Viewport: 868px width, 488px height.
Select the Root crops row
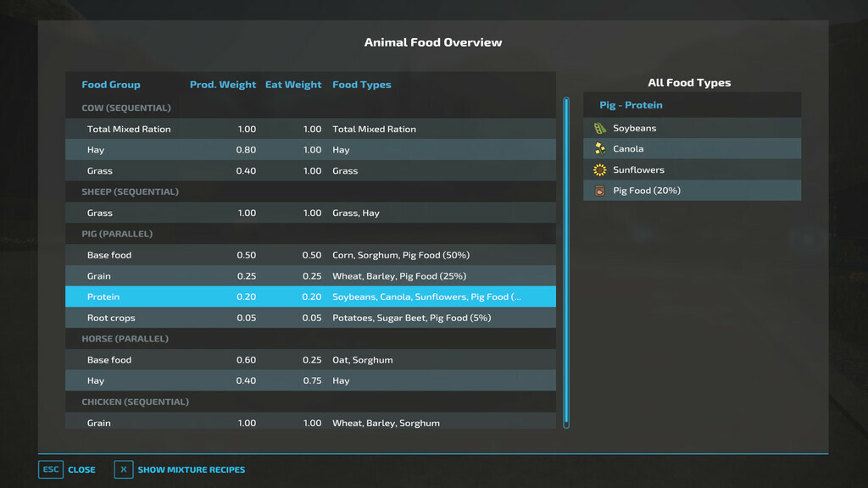point(310,319)
